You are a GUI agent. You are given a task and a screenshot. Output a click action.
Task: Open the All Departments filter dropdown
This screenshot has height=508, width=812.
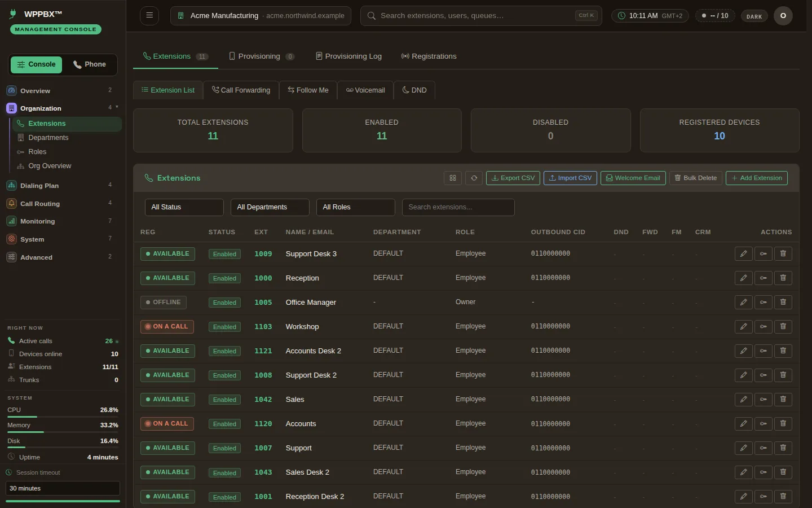click(x=270, y=207)
